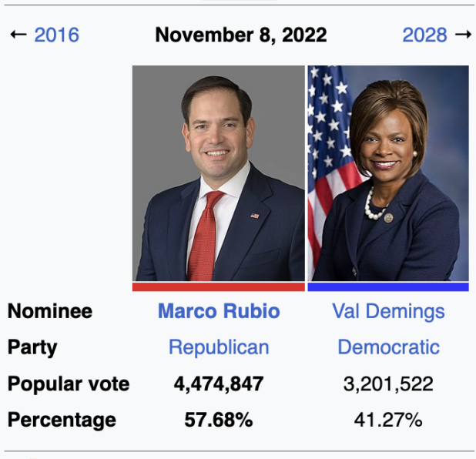Click the 57.68% percentage value
Viewport: 476px width, 459px height.
[x=219, y=420]
